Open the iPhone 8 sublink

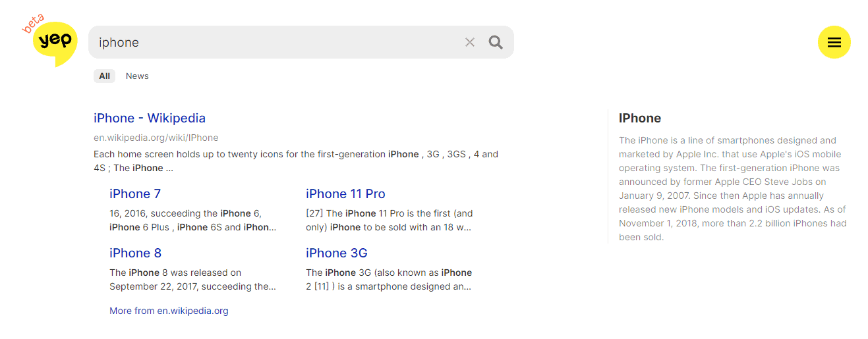click(135, 253)
